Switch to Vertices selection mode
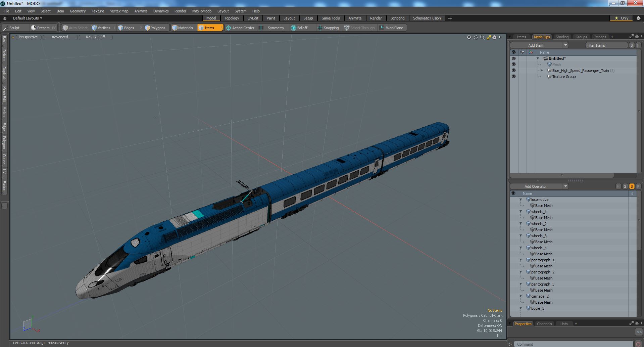 tap(103, 28)
